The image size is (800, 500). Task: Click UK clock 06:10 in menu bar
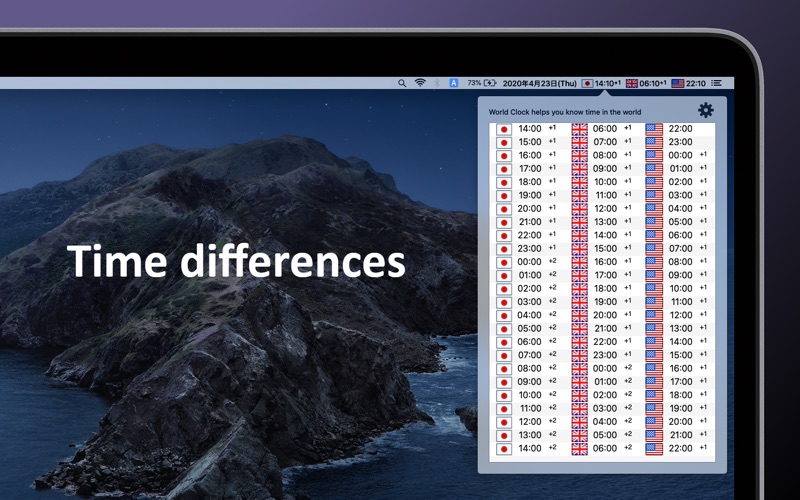click(x=646, y=83)
